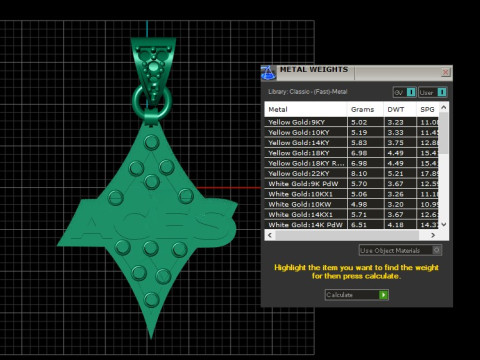Image resolution: width=480 pixels, height=360 pixels.
Task: Click the horizontal scroll-right arrow
Action: point(433,235)
